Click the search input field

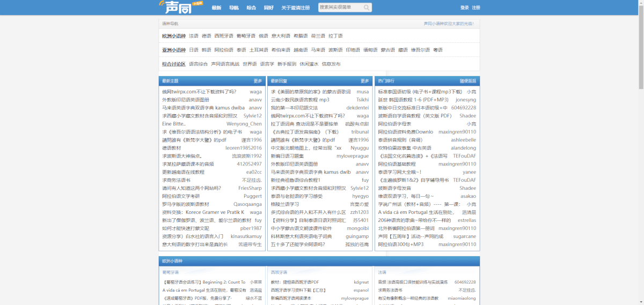tap(340, 8)
